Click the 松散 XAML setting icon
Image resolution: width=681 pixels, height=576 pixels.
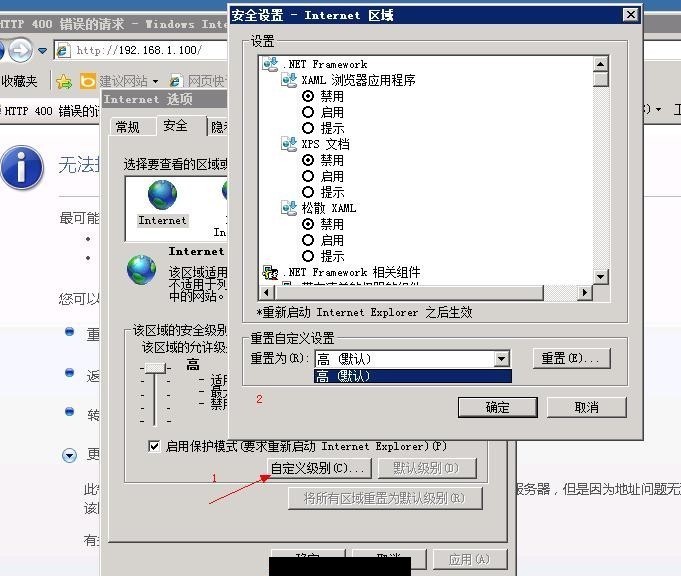[289, 208]
